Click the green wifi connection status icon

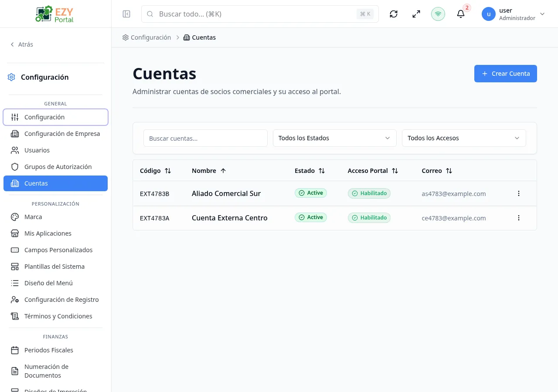438,14
